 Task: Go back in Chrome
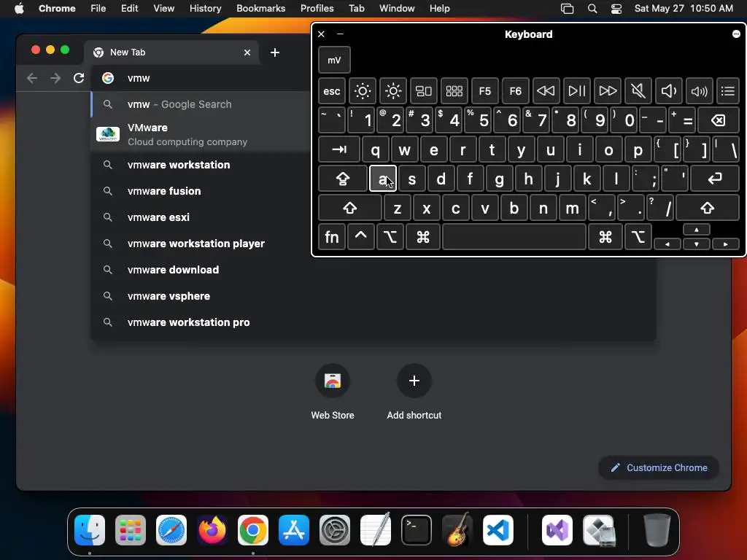click(32, 78)
